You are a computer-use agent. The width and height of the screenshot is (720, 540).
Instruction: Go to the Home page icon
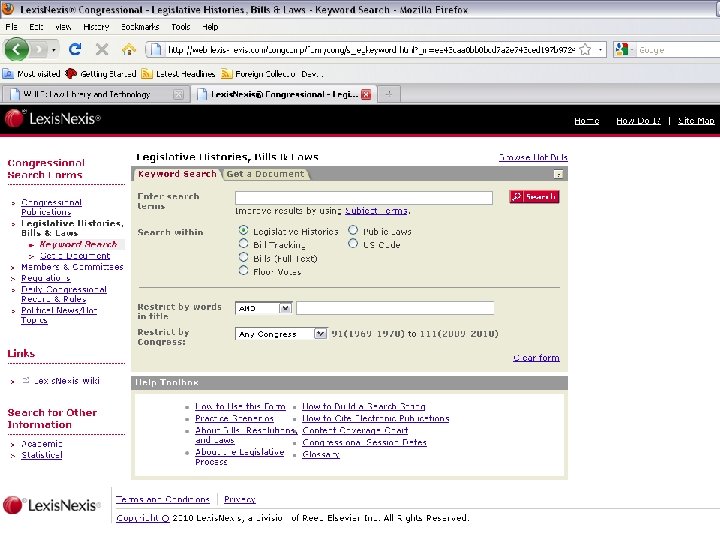(x=129, y=49)
